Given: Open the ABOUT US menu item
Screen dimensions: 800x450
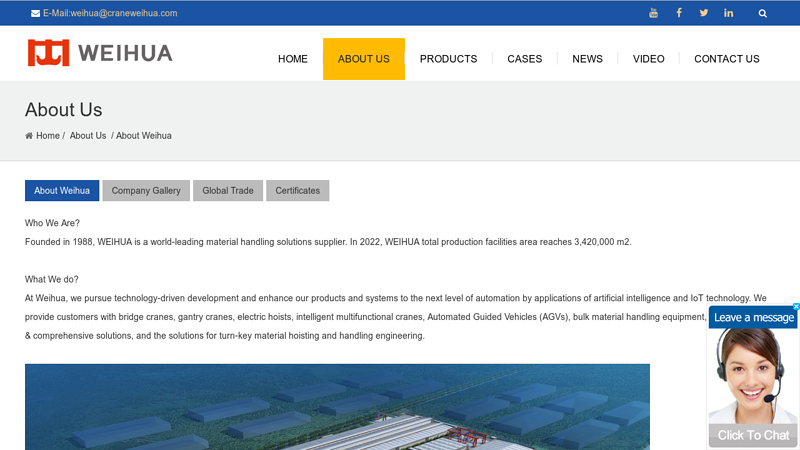Looking at the screenshot, I should pyautogui.click(x=364, y=59).
